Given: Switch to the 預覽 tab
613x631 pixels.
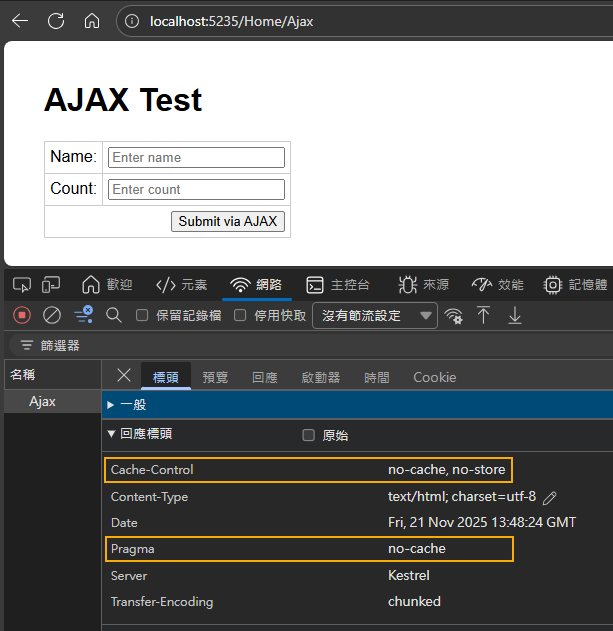Looking at the screenshot, I should tap(215, 377).
